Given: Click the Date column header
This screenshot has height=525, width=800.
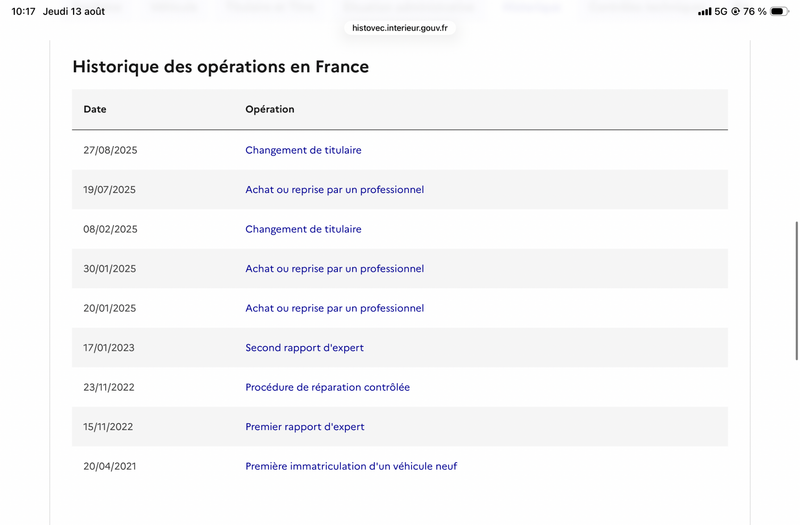Looking at the screenshot, I should pyautogui.click(x=95, y=109).
